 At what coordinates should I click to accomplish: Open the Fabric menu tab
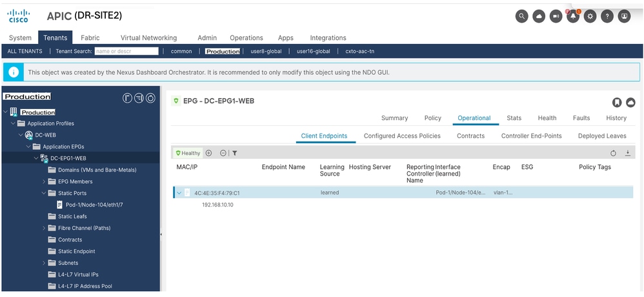(x=90, y=38)
